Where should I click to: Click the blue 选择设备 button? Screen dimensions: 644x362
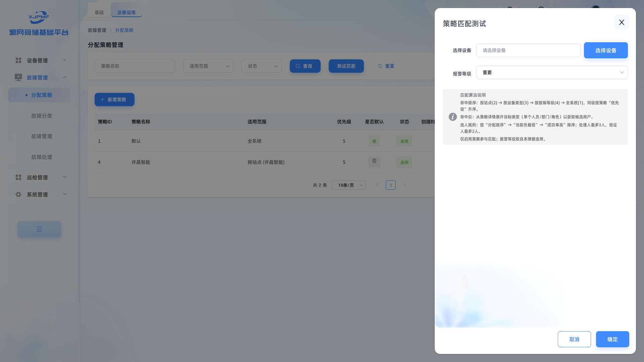tap(605, 50)
